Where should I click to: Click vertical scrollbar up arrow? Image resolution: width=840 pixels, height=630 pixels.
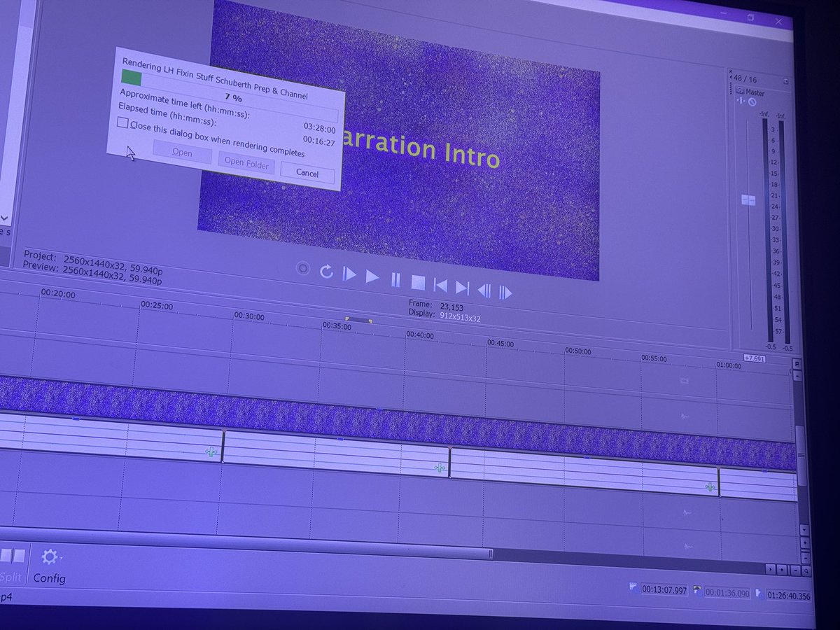click(798, 377)
